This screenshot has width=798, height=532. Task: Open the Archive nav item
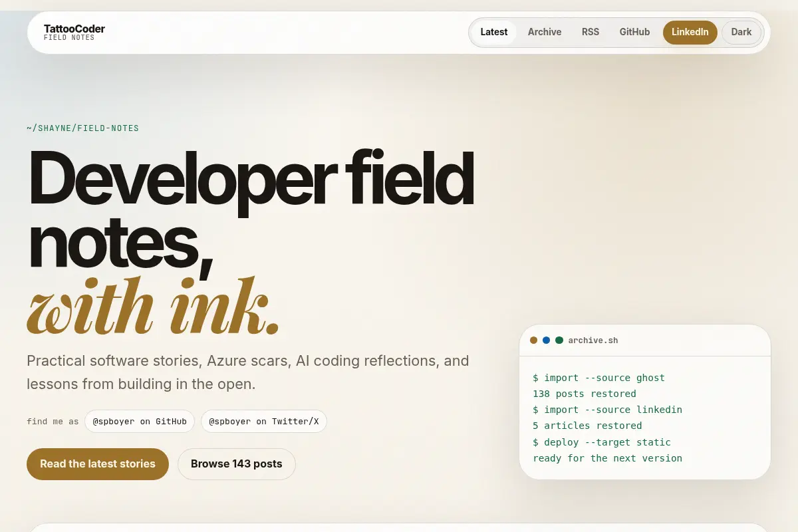545,32
